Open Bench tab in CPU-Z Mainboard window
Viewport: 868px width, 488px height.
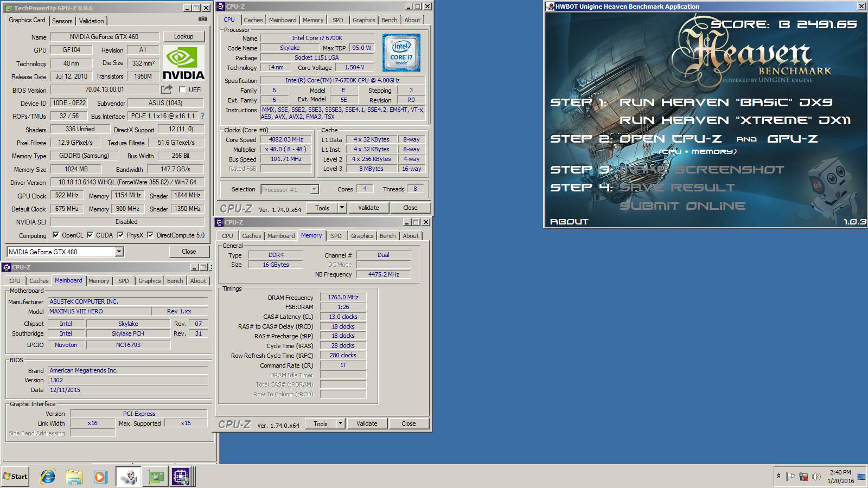click(x=175, y=281)
